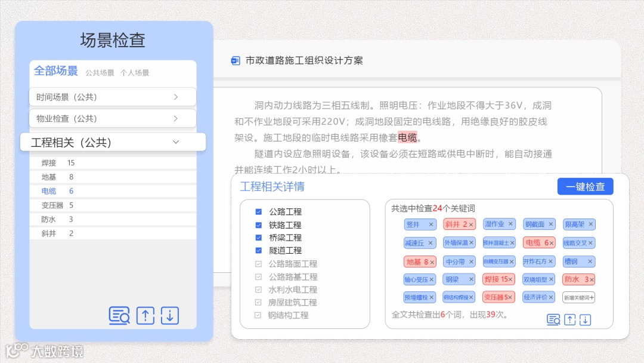Remove the 预拌混凝土 keyword tag
Viewport: 644px width, 363px height.
(x=512, y=243)
